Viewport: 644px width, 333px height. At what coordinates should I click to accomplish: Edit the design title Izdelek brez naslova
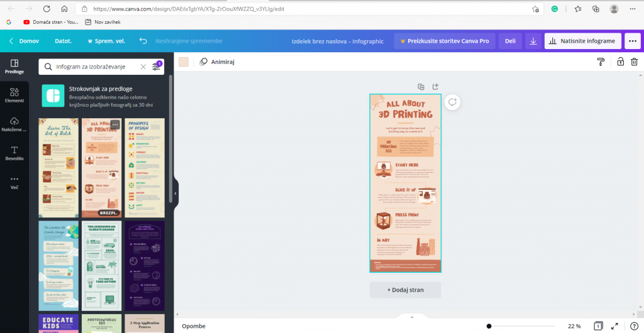click(338, 41)
